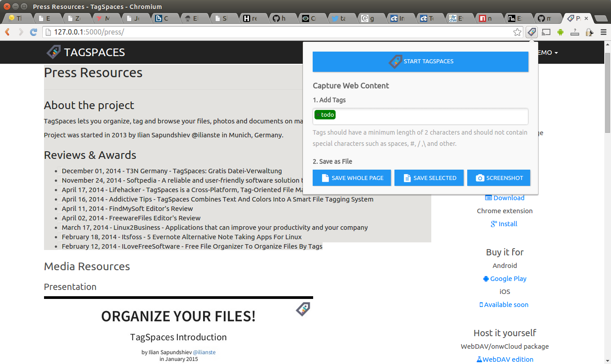
Task: Go back using the browser back arrow
Action: coord(8,32)
